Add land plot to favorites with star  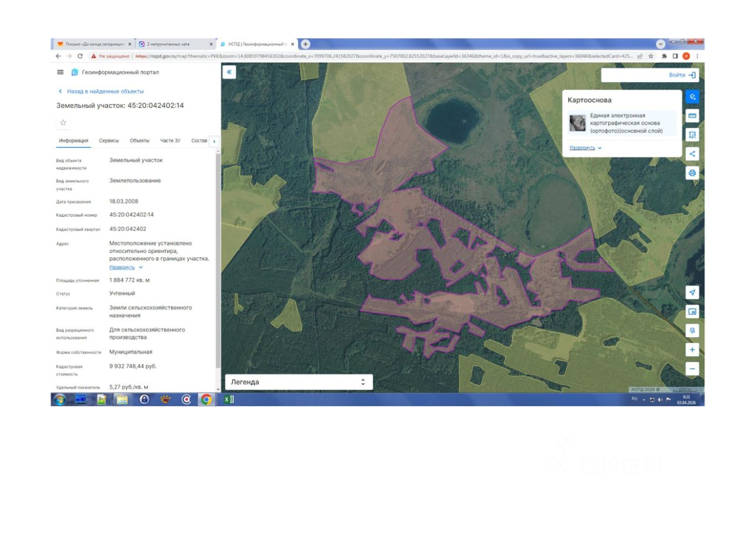click(x=63, y=122)
